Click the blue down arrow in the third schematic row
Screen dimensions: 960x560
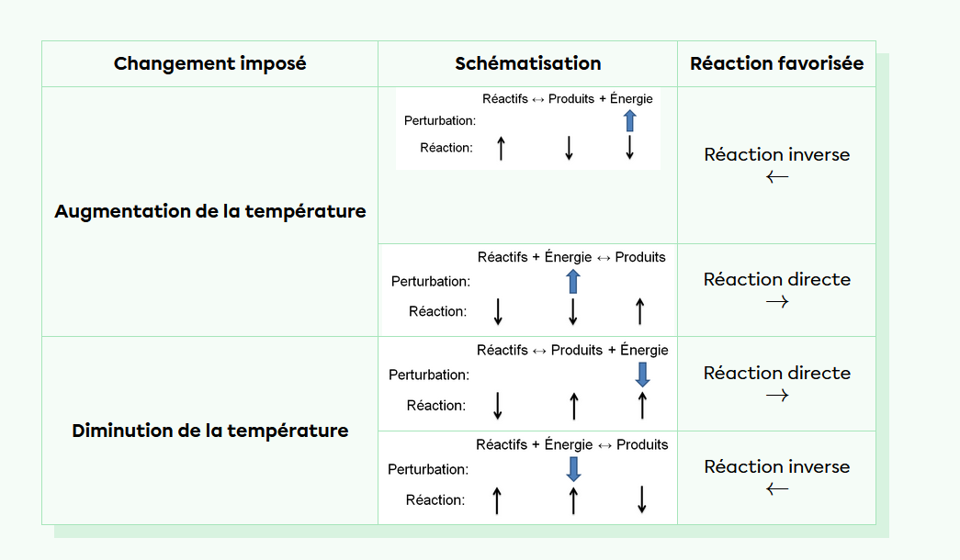pos(642,374)
